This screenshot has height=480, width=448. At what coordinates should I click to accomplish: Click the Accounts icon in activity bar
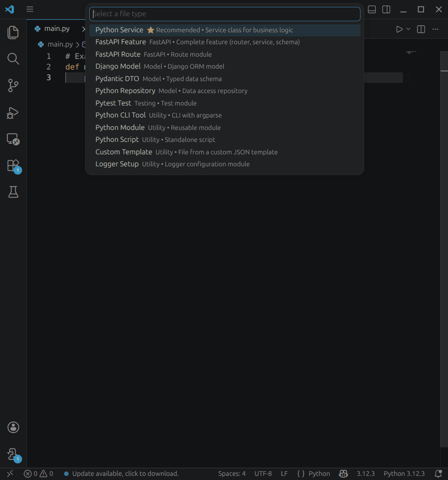[x=13, y=427]
